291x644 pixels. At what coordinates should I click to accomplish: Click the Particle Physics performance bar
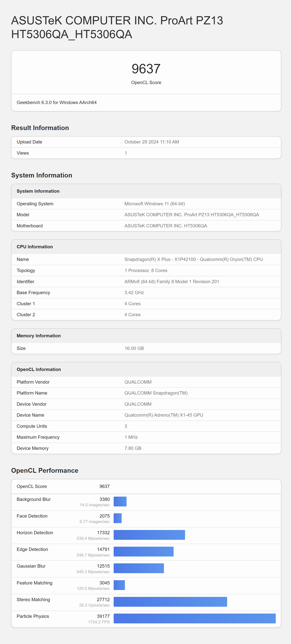pos(194,618)
